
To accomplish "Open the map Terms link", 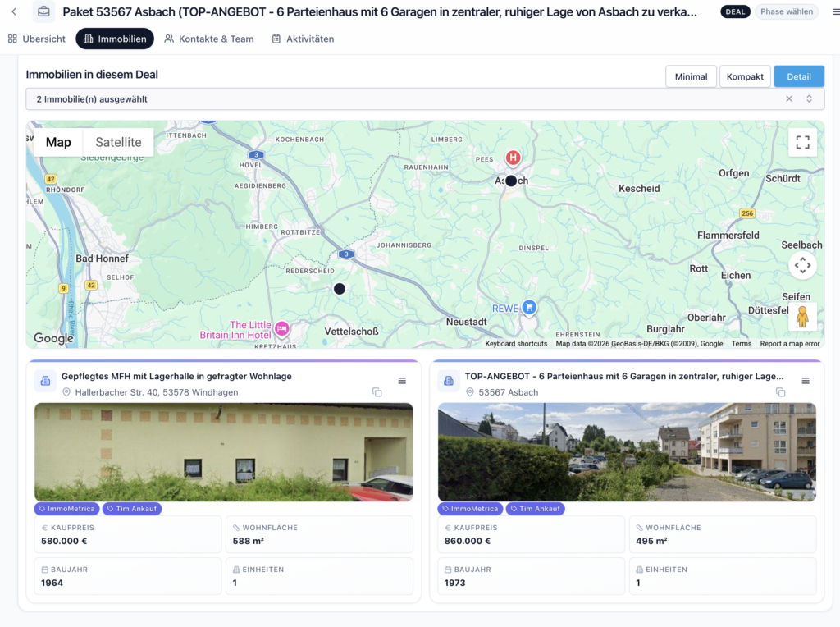I will [x=742, y=344].
